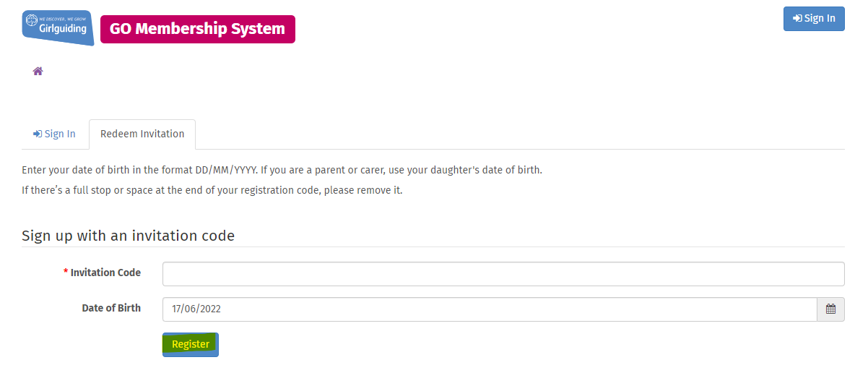Screen dimensions: 868x373
Task: Switch to the Sign In tab
Action: [x=55, y=134]
